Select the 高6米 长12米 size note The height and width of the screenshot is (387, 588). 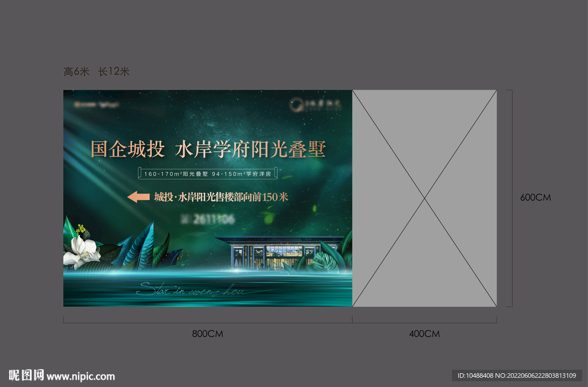[96, 72]
